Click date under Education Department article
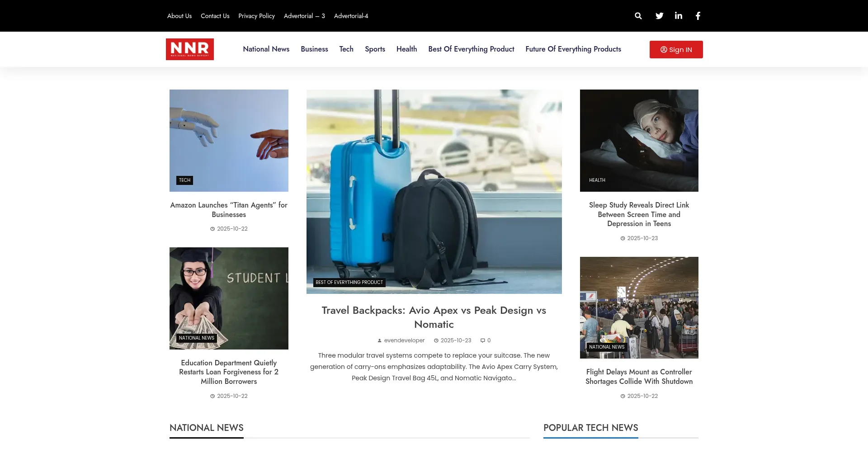The image size is (868, 449). point(229,396)
